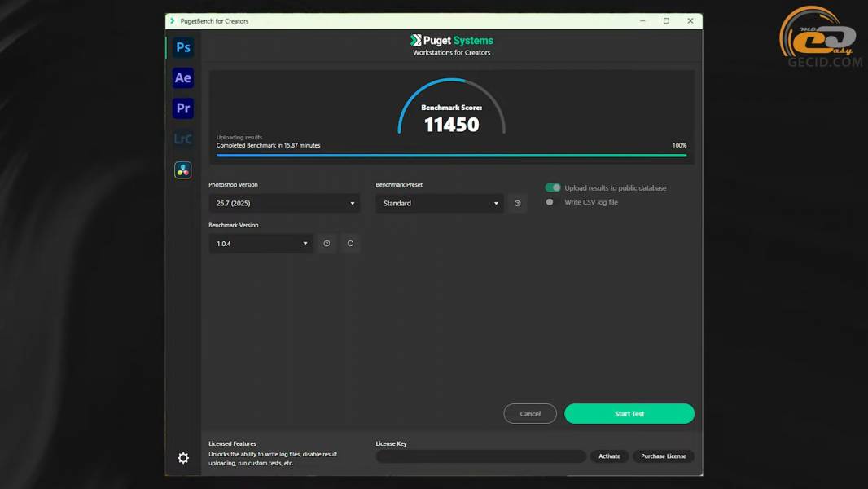Click the info icon beside Benchmark Version
The width and height of the screenshot is (868, 489).
tap(327, 244)
